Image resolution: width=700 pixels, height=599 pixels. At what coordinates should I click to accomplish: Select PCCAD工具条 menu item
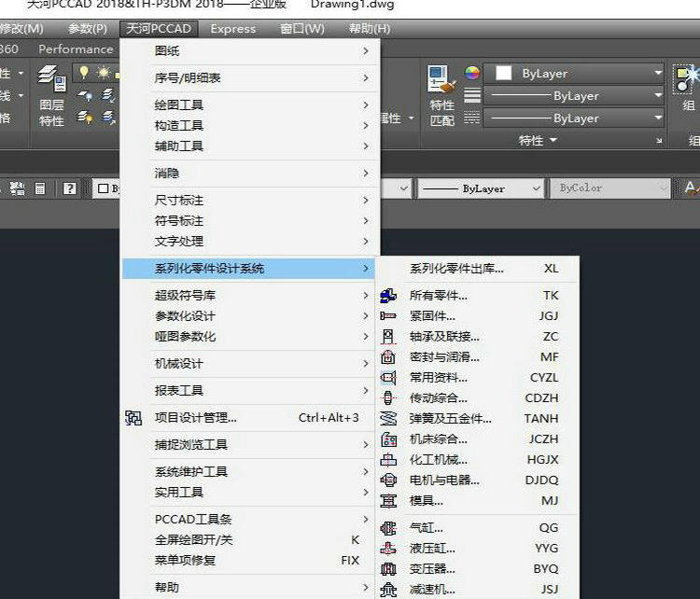(x=247, y=520)
